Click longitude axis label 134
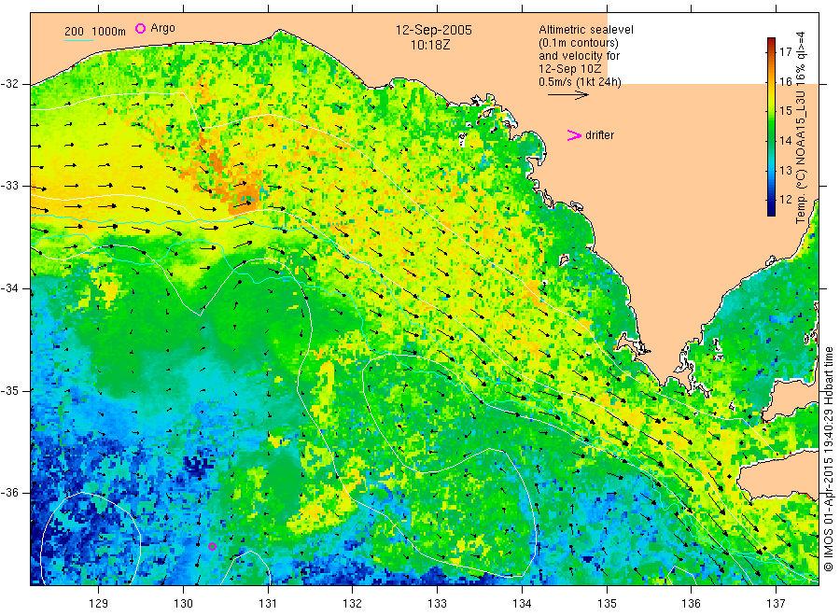 click(522, 604)
